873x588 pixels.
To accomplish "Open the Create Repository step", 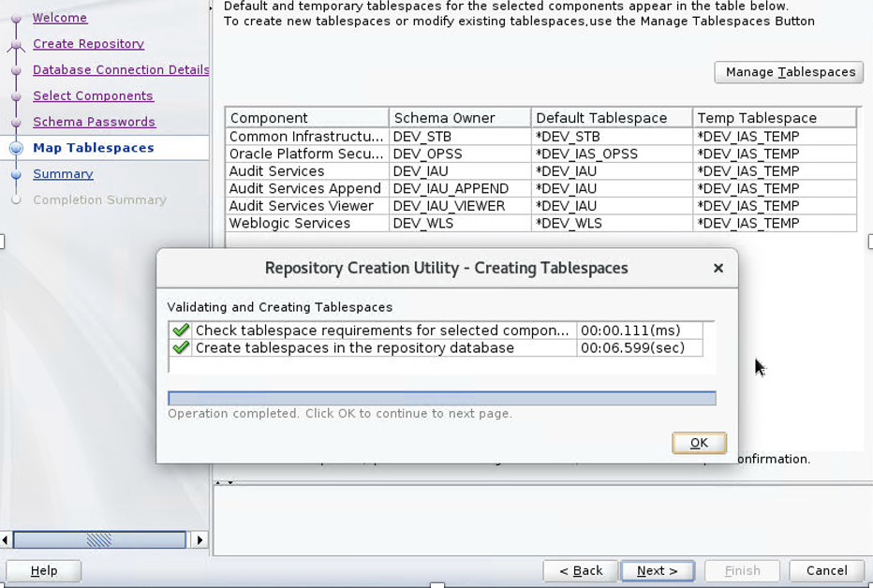I will (89, 44).
